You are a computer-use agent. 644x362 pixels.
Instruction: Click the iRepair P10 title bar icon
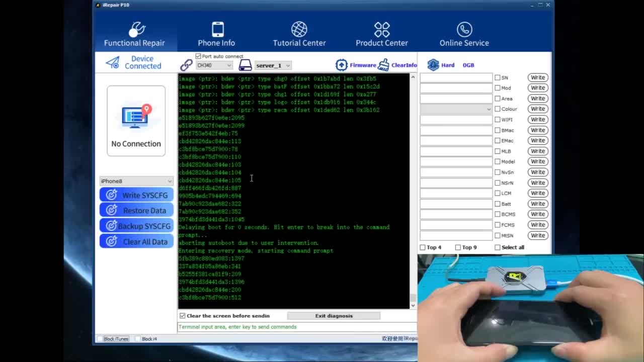(98, 5)
